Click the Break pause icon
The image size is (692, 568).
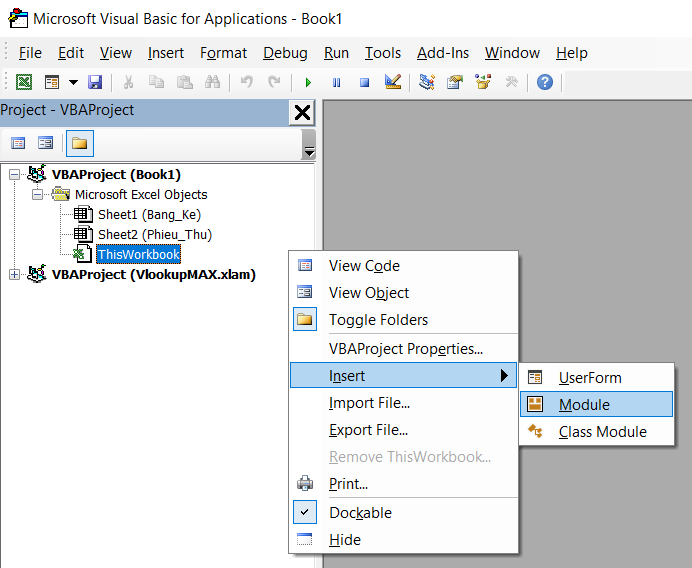[336, 83]
